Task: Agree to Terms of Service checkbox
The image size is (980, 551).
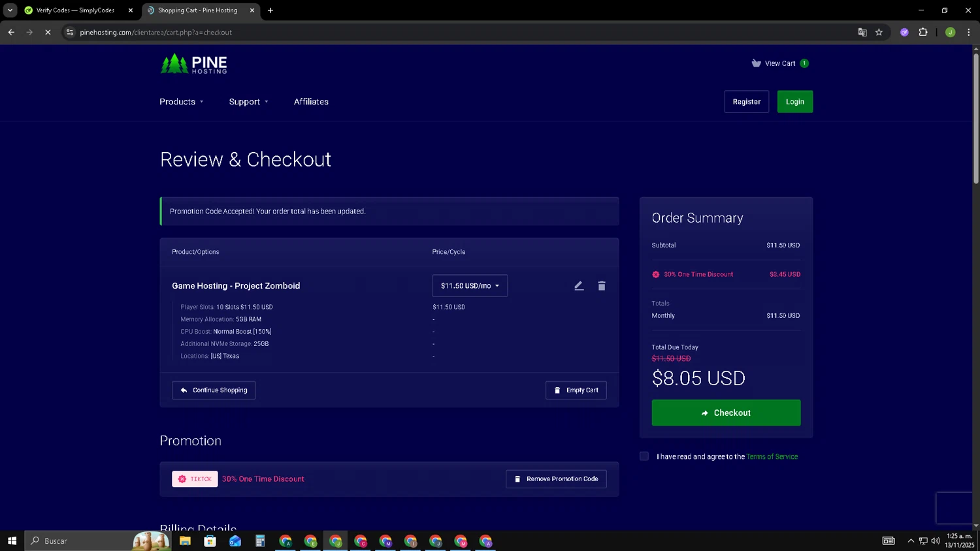Action: pos(644,456)
